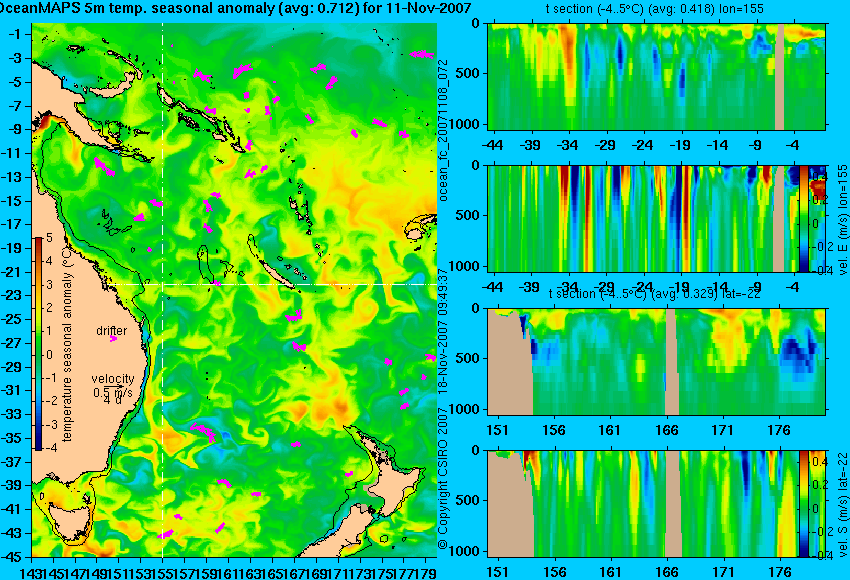
Task: Click the '0' value on temperature color bar
Action: point(50,355)
